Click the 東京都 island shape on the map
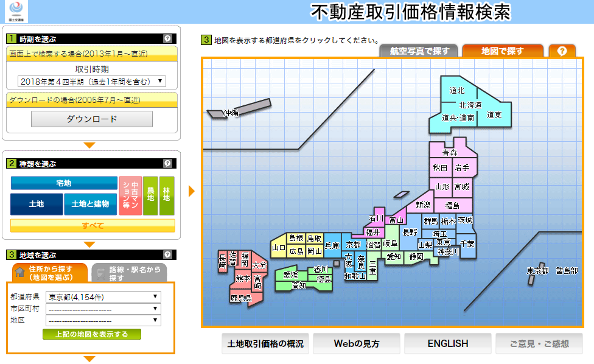This screenshot has width=594, height=364. tap(531, 279)
